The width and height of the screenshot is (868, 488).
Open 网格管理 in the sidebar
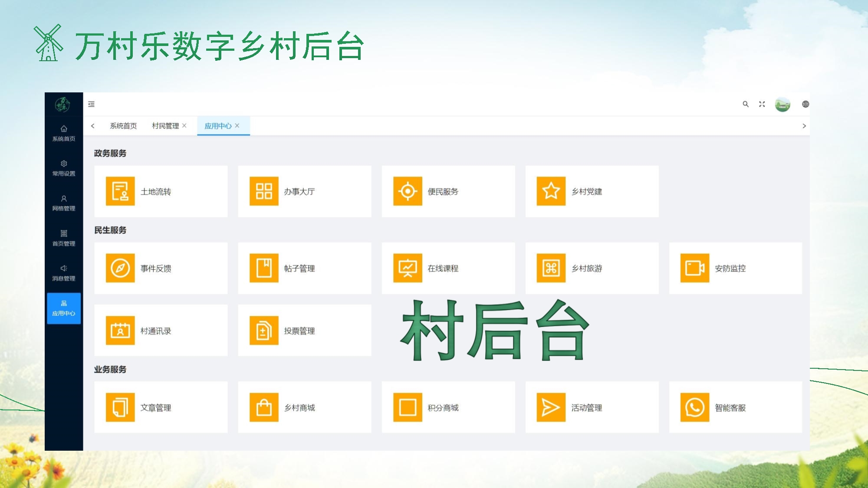click(64, 203)
